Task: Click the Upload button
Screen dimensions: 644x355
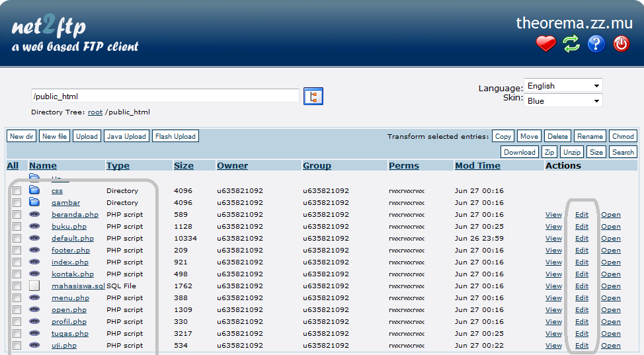Action: click(87, 136)
